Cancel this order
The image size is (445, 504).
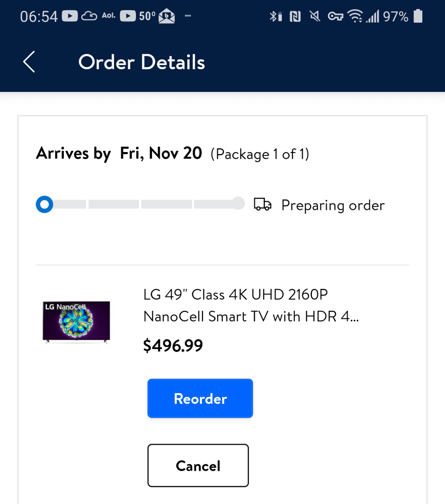198,465
